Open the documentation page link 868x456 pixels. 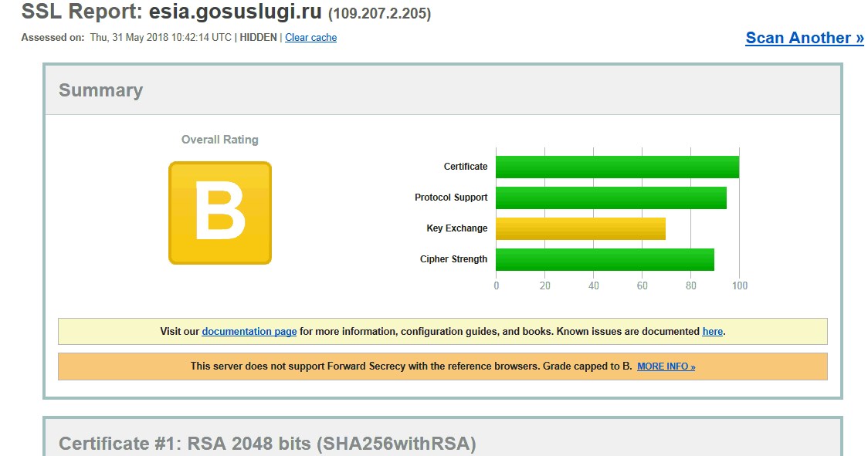click(249, 332)
